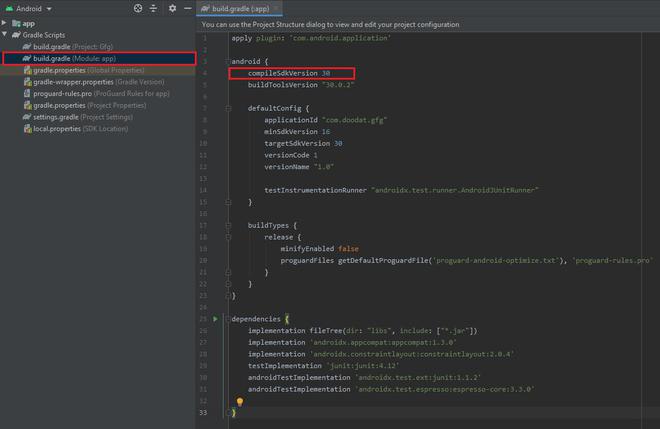Click line number 33 in gutter
The image size is (660, 429).
click(x=203, y=413)
